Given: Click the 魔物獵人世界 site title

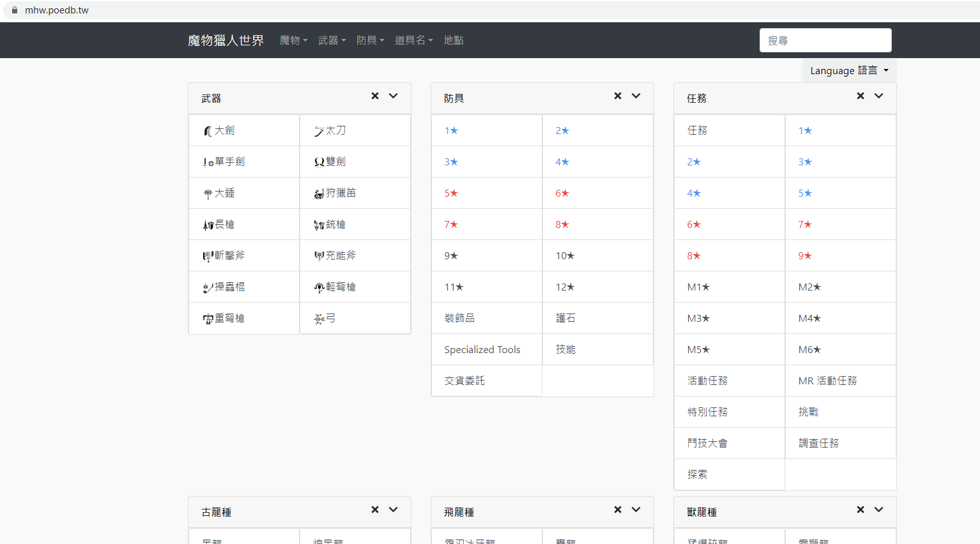Looking at the screenshot, I should click(226, 40).
